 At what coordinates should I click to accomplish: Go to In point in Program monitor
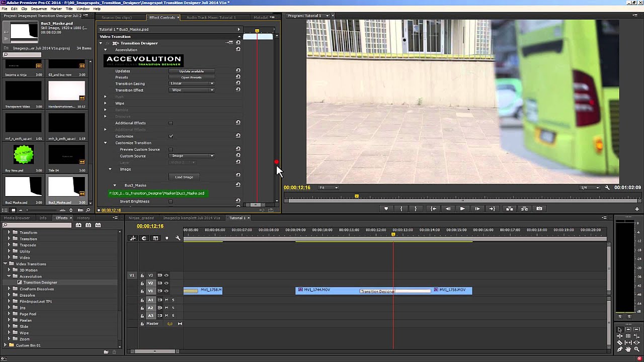coord(433,209)
